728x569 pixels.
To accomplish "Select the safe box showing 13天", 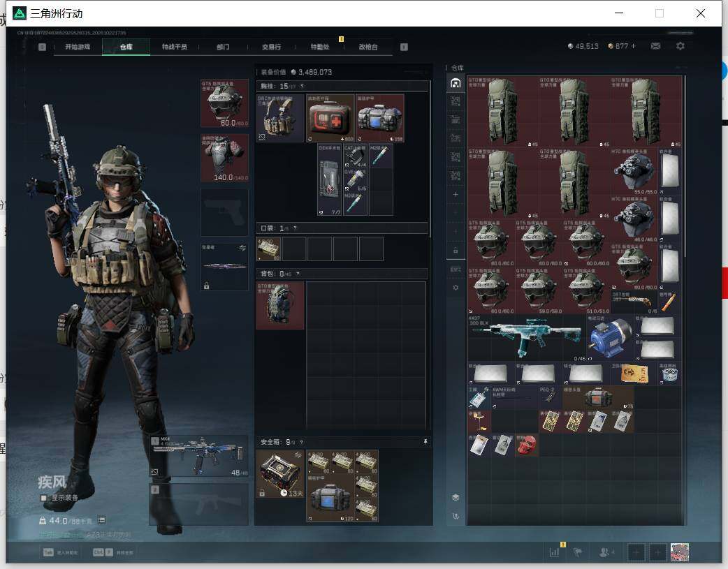I will [x=280, y=474].
